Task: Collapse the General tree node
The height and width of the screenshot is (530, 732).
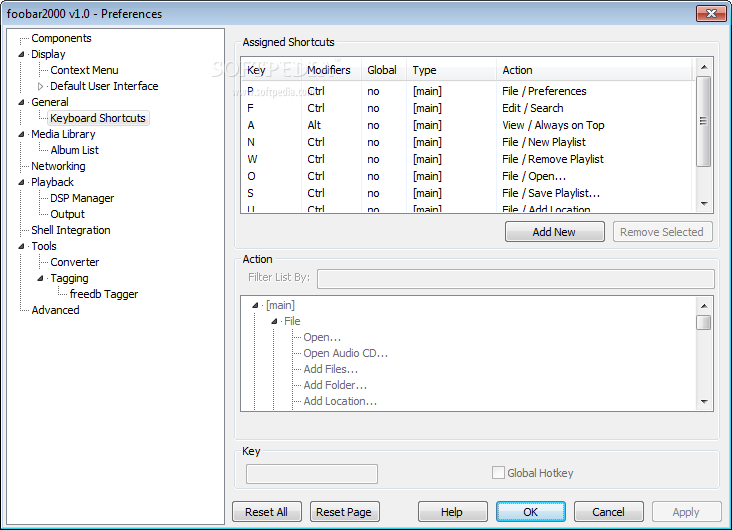Action: 21,102
